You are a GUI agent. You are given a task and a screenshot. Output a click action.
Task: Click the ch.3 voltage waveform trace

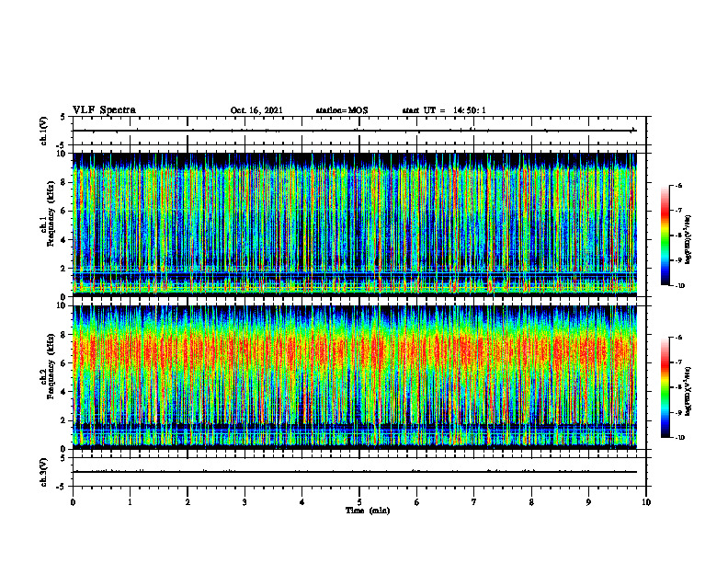click(355, 472)
